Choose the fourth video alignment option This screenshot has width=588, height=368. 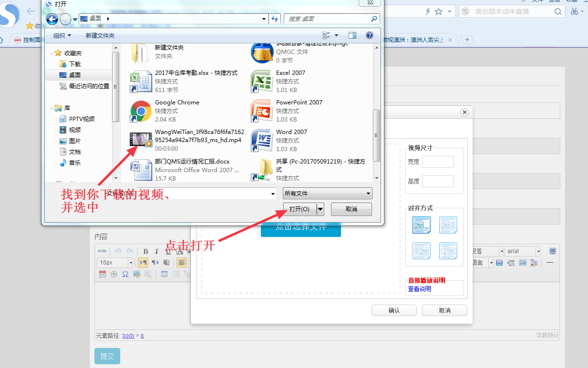448,251
